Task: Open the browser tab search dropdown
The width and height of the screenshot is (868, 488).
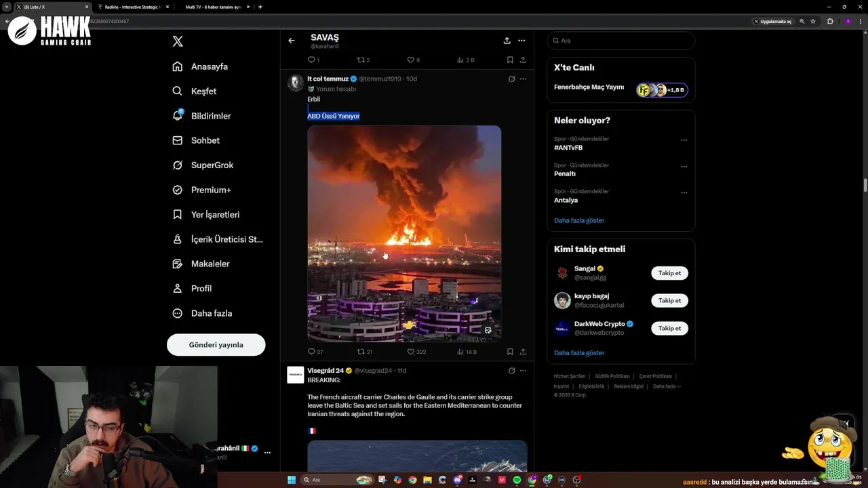Action: pyautogui.click(x=7, y=7)
